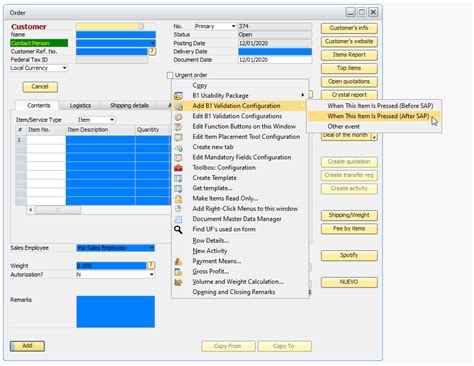Click the Items Report button
The height and width of the screenshot is (366, 474).
349,55
